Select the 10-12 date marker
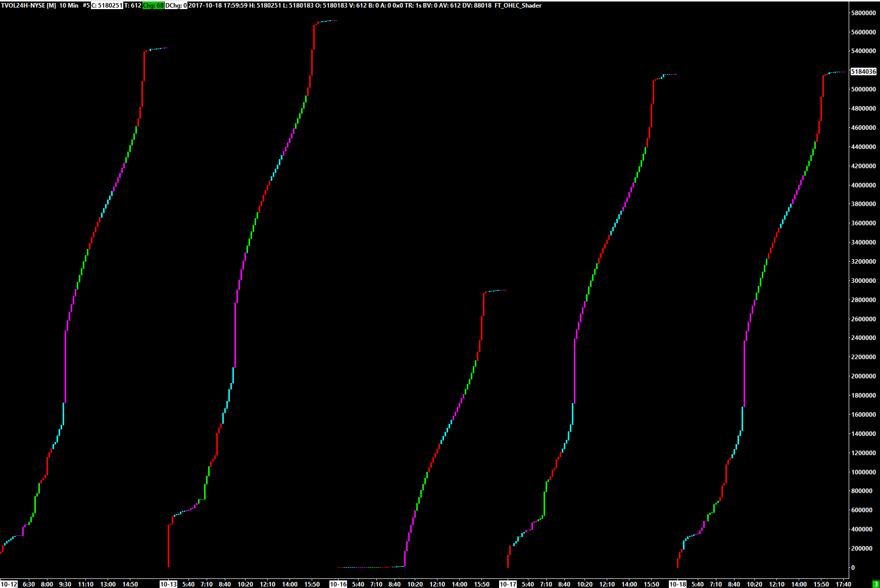The height and width of the screenshot is (588, 880). coord(9,584)
